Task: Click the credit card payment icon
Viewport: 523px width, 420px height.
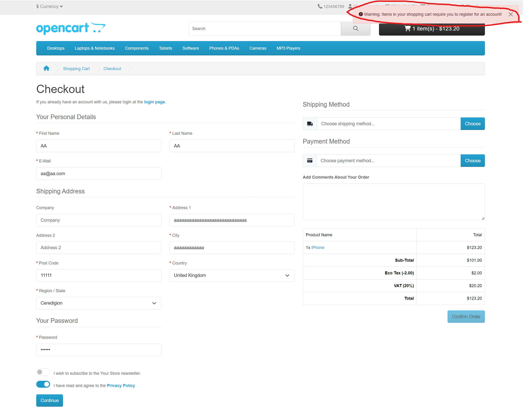Action: [x=310, y=161]
